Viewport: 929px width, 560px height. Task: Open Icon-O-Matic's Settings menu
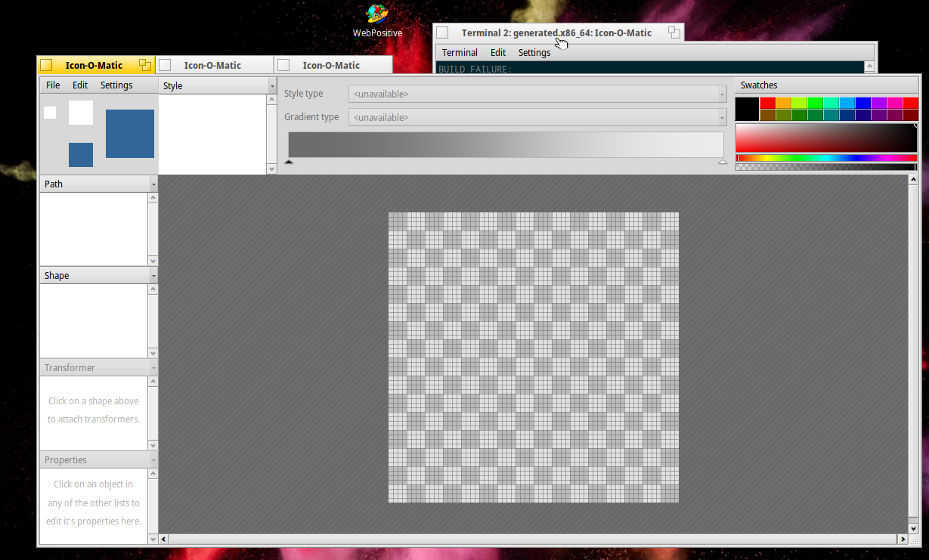pos(116,85)
